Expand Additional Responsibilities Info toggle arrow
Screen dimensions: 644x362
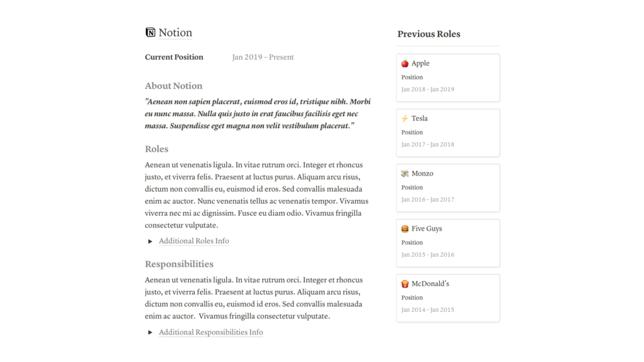(151, 333)
